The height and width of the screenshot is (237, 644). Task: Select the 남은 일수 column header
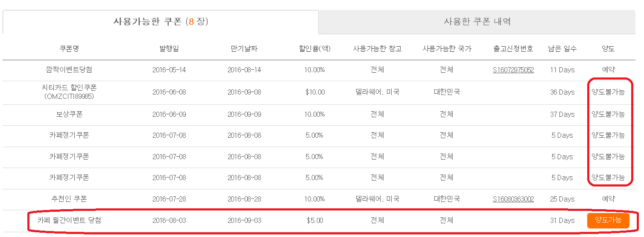pos(562,49)
